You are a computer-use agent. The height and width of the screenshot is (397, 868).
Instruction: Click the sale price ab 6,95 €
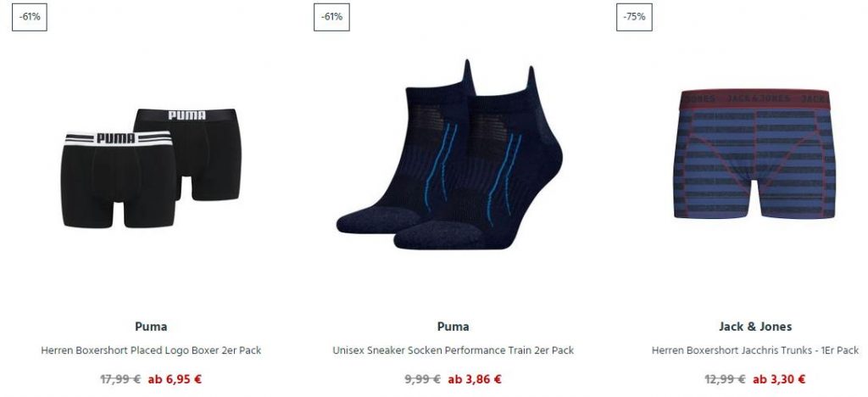175,379
